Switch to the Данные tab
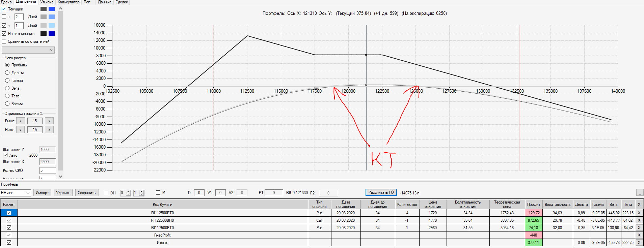This screenshot has height=248, width=644. (105, 2)
